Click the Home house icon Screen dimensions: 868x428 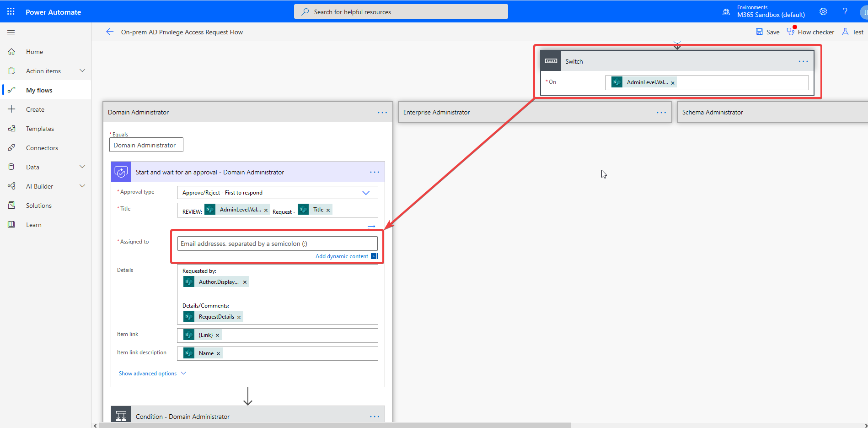coord(12,52)
